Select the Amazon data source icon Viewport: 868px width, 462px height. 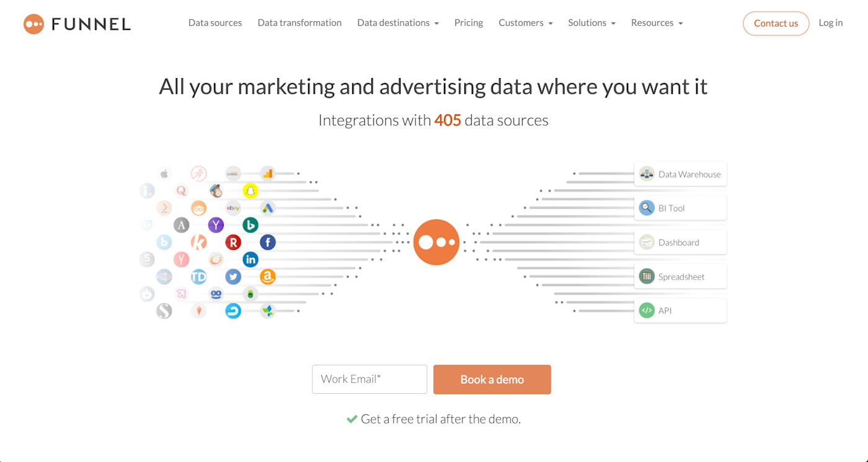[x=268, y=277]
